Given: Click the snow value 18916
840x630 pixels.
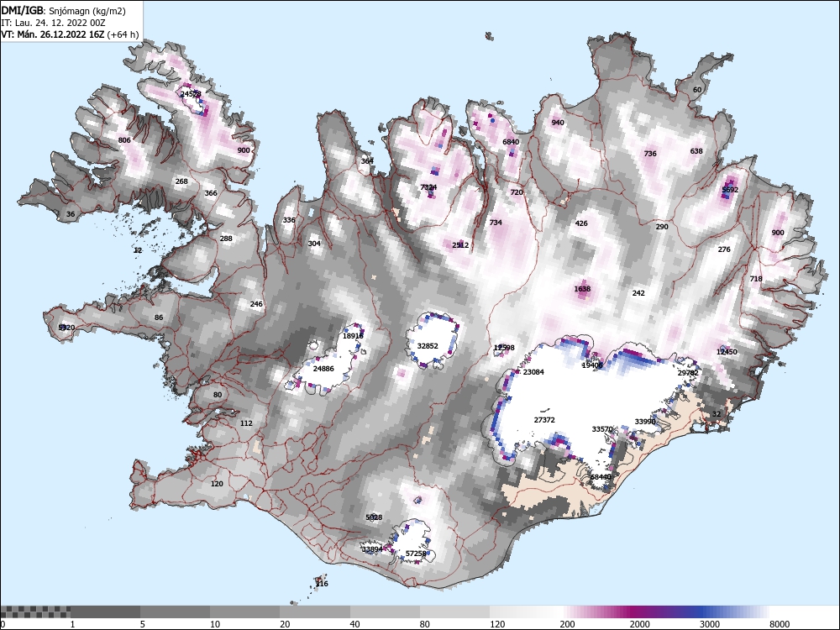Looking at the screenshot, I should pyautogui.click(x=353, y=337).
